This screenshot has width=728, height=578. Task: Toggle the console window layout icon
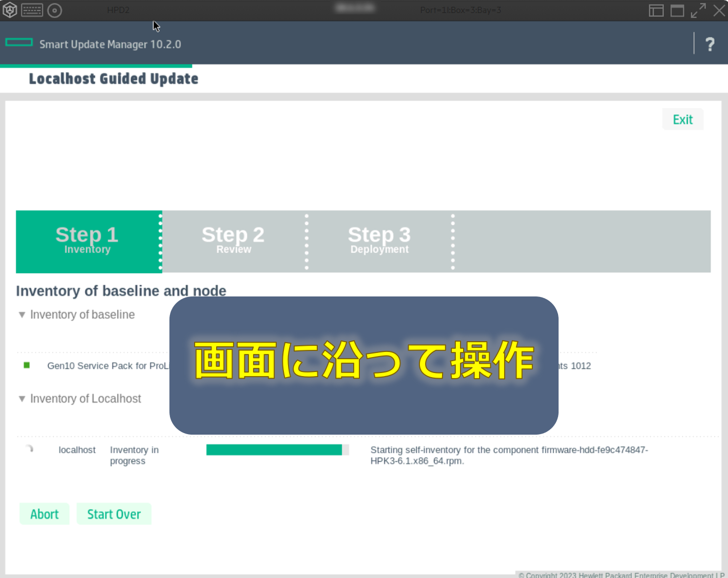pyautogui.click(x=656, y=10)
